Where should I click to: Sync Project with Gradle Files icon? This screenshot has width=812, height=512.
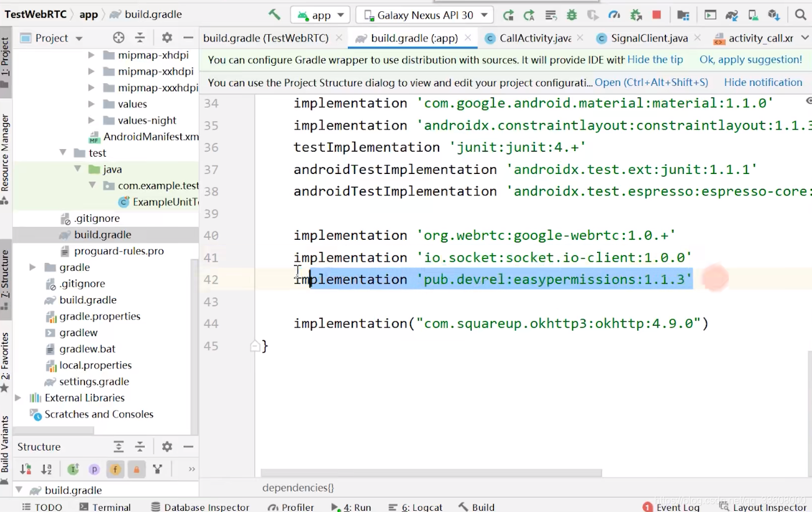732,15
